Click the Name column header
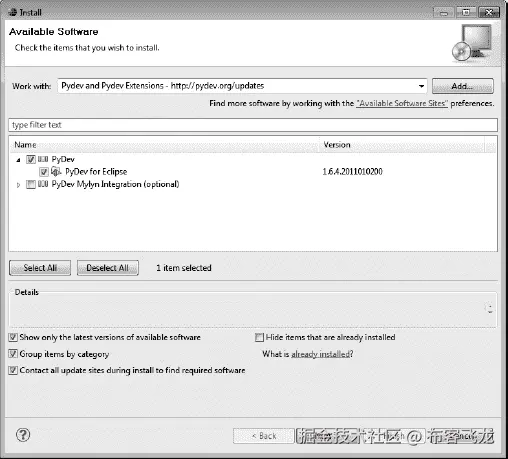 (x=164, y=145)
